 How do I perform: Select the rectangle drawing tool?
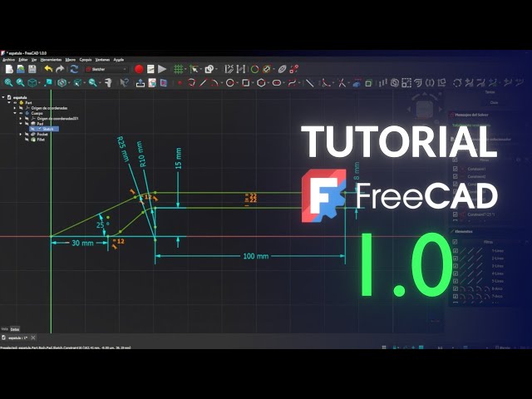(246, 82)
